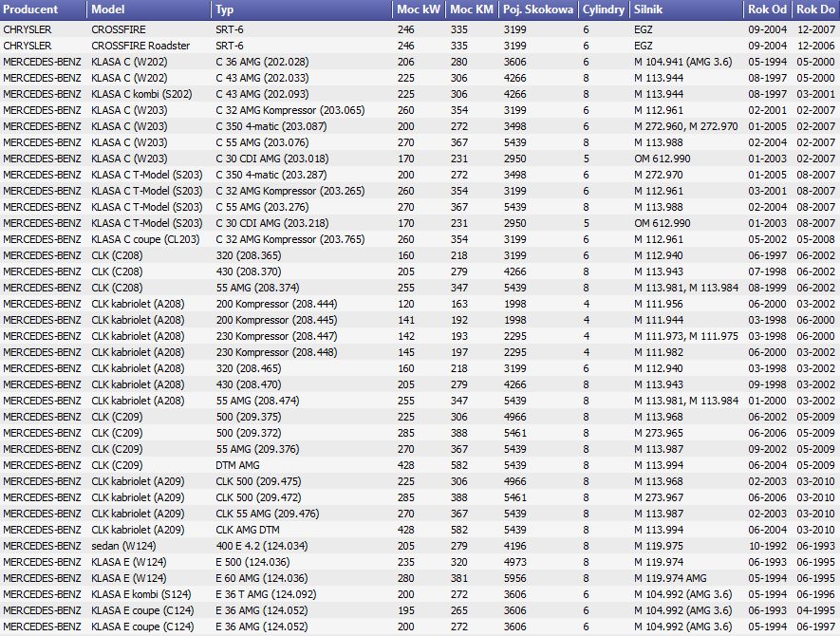
Task: Sort by the Moc kW column header
Action: (x=419, y=9)
